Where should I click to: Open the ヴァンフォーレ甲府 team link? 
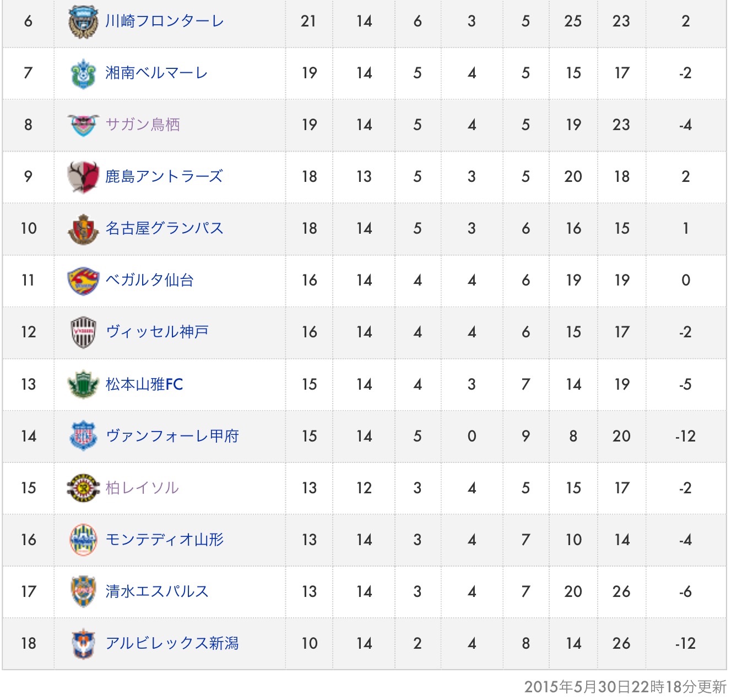[x=172, y=436]
